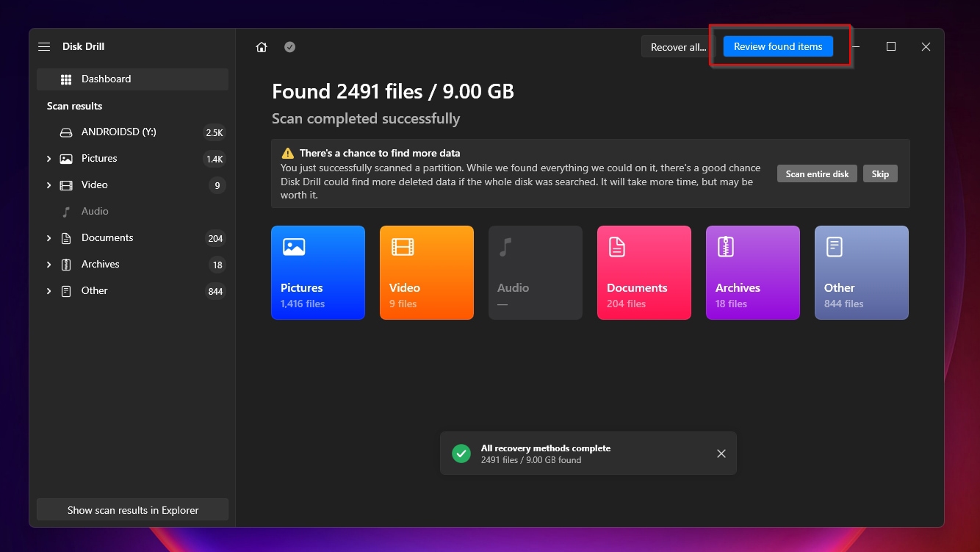Expand the Other tree node

pyautogui.click(x=48, y=291)
